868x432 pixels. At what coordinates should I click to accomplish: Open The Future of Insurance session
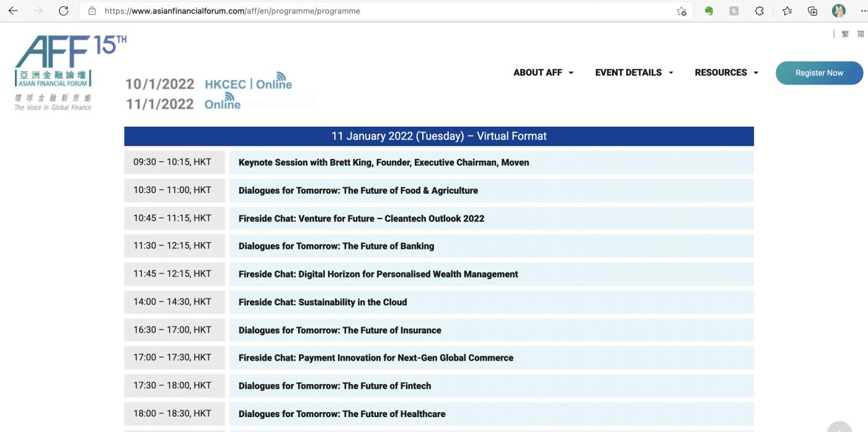(x=492, y=330)
